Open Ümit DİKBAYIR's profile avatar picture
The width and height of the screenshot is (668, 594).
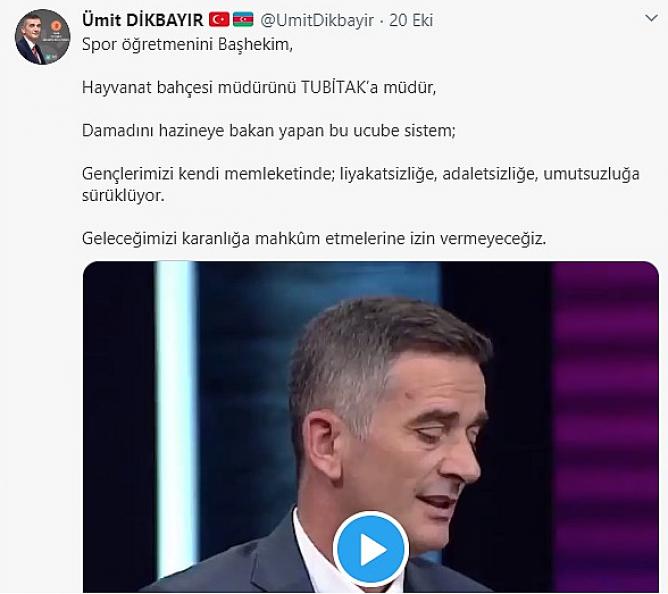pos(42,37)
